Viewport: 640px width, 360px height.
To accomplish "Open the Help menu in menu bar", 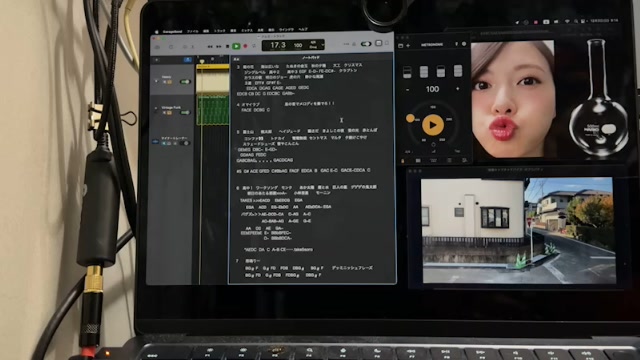I will (302, 30).
